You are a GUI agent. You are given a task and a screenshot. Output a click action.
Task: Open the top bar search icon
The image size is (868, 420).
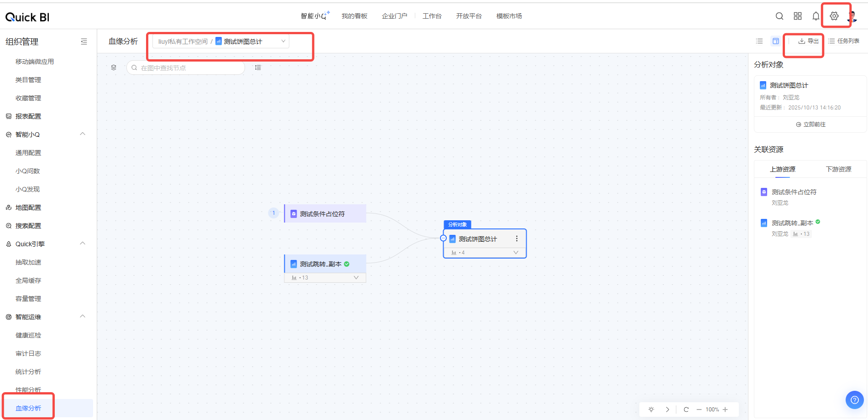(779, 16)
